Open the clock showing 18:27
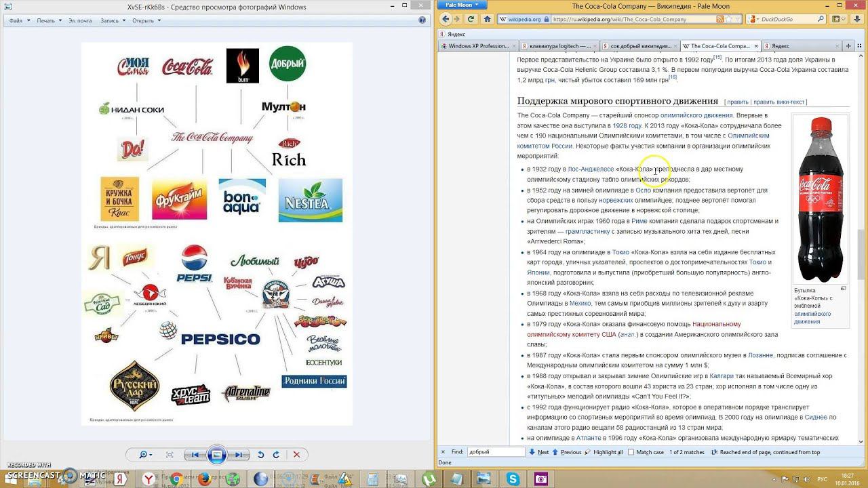Image resolution: width=868 pixels, height=488 pixels. pyautogui.click(x=848, y=479)
